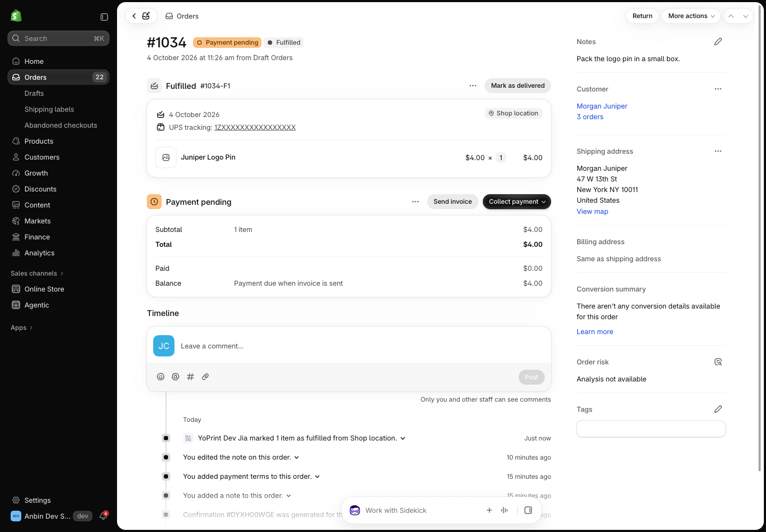
Task: Toggle the sidebar collapse icon
Action: 104,17
